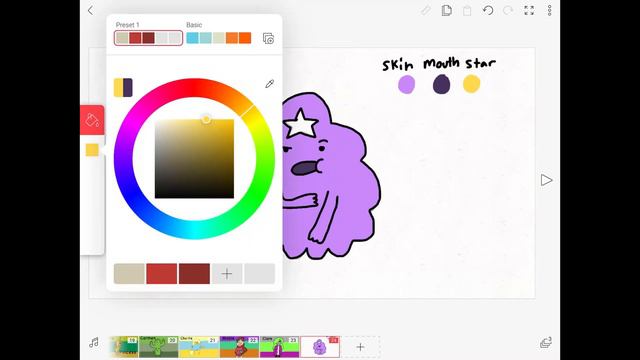Click the dark purple mouth color dot

pyautogui.click(x=441, y=84)
